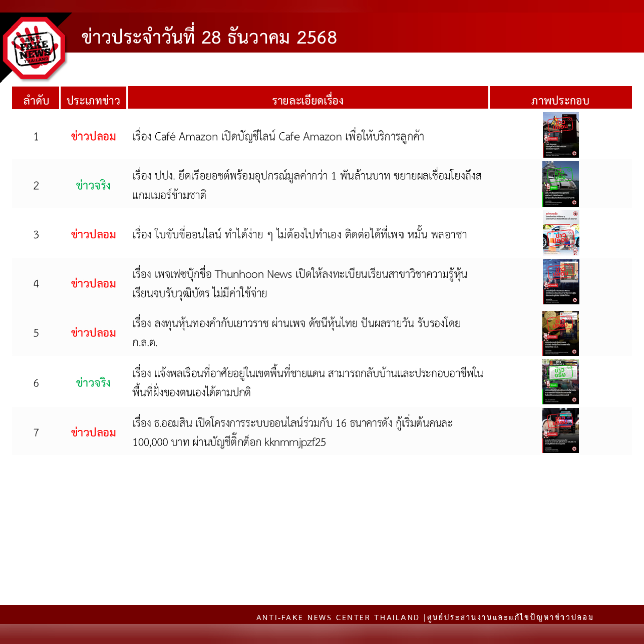This screenshot has width=644, height=644.
Task: Select the Café Amazon Line account story text
Action: (278, 137)
